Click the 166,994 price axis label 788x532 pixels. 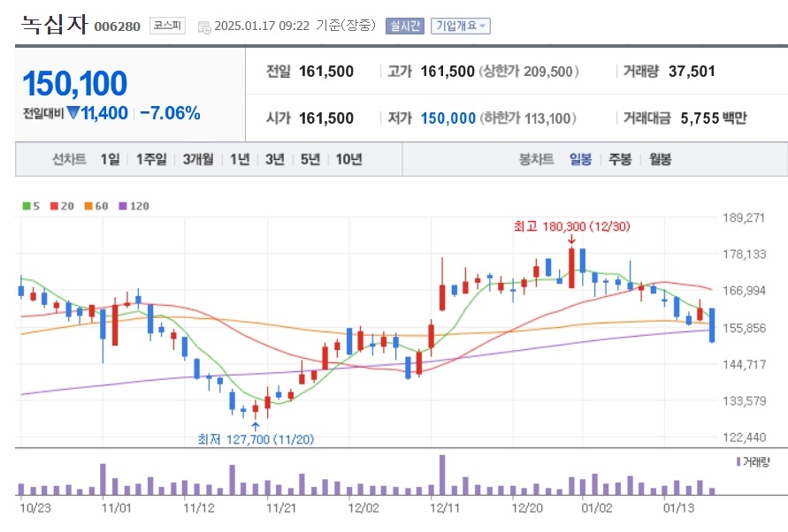pyautogui.click(x=745, y=291)
